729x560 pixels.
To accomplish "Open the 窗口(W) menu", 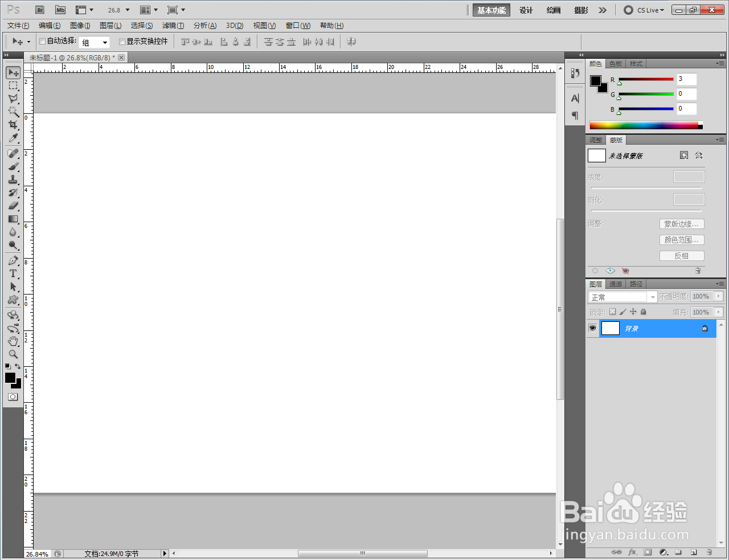I will (x=298, y=26).
